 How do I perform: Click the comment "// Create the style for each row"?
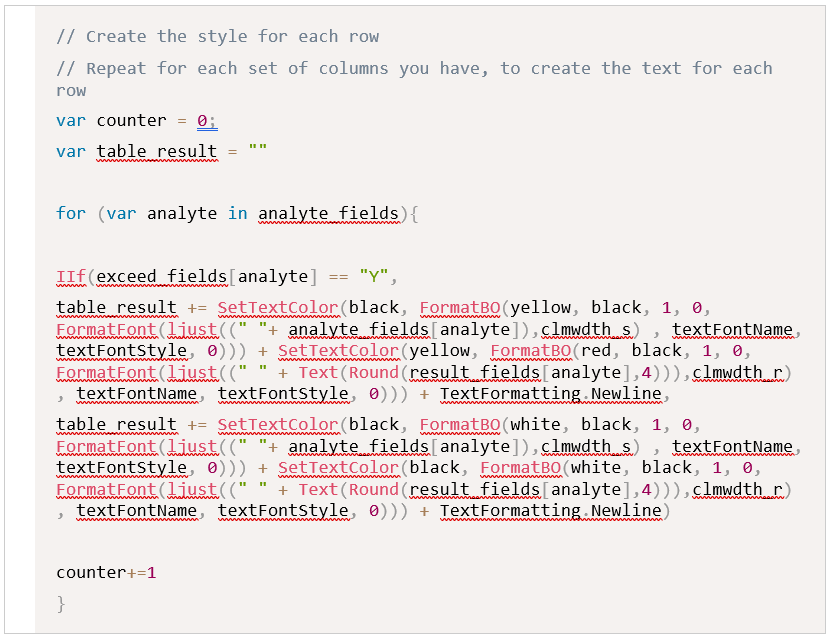tap(217, 37)
